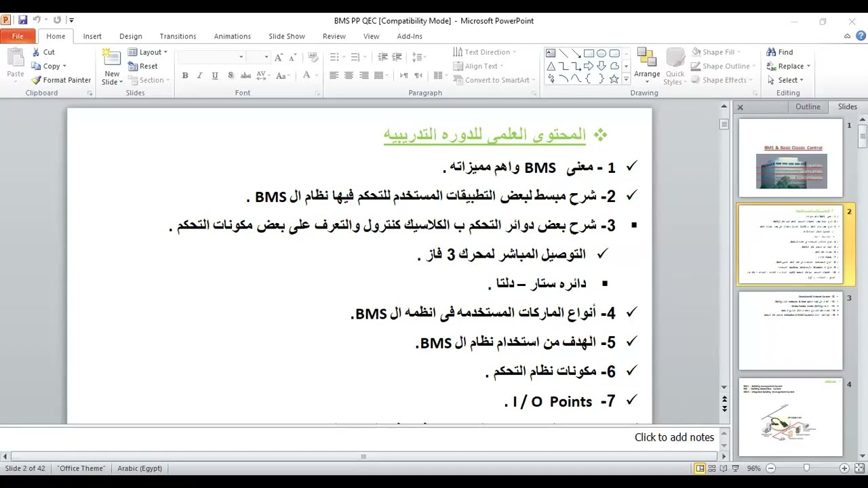The height and width of the screenshot is (488, 868).
Task: Adjust the zoom slider handle
Action: (806, 468)
